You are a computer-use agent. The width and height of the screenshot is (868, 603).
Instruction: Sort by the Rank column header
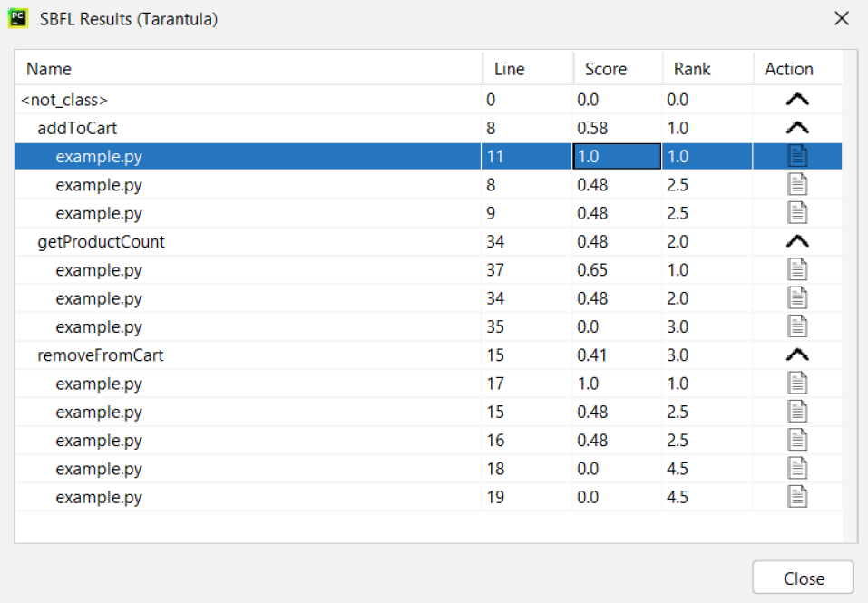[x=708, y=69]
